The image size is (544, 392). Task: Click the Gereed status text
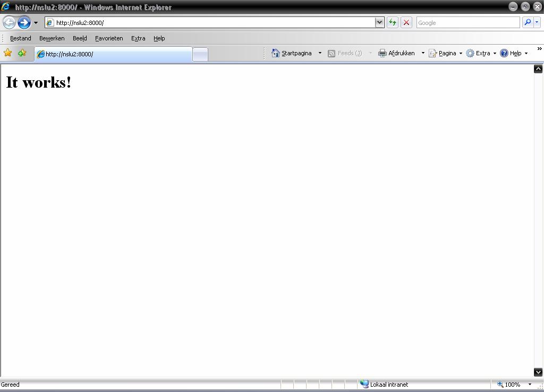[x=10, y=385]
